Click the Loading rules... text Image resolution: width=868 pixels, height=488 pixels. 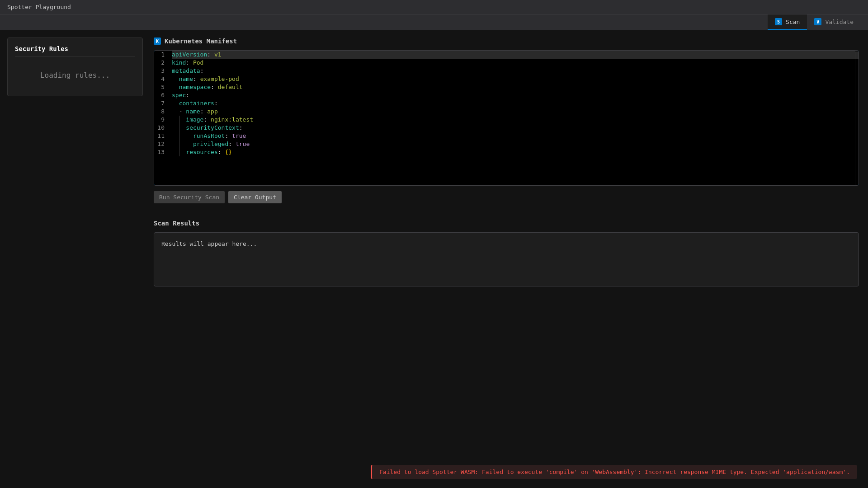75,75
